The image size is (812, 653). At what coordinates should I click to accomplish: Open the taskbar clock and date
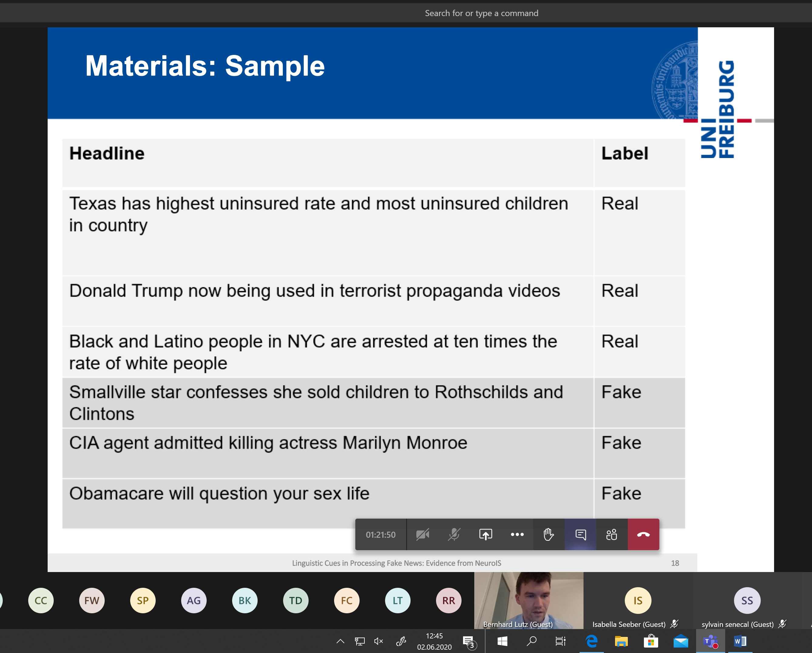[434, 641]
